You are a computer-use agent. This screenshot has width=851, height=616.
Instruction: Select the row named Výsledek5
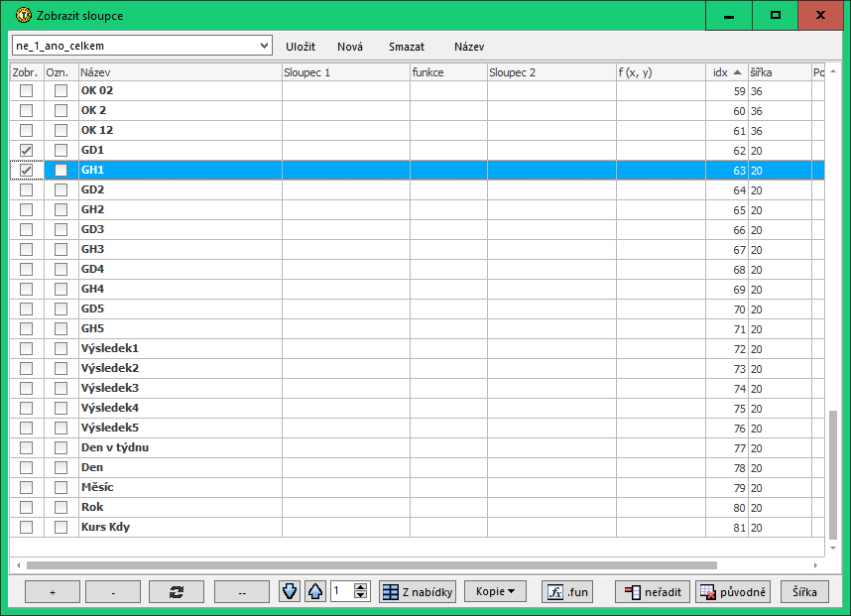tap(417, 428)
